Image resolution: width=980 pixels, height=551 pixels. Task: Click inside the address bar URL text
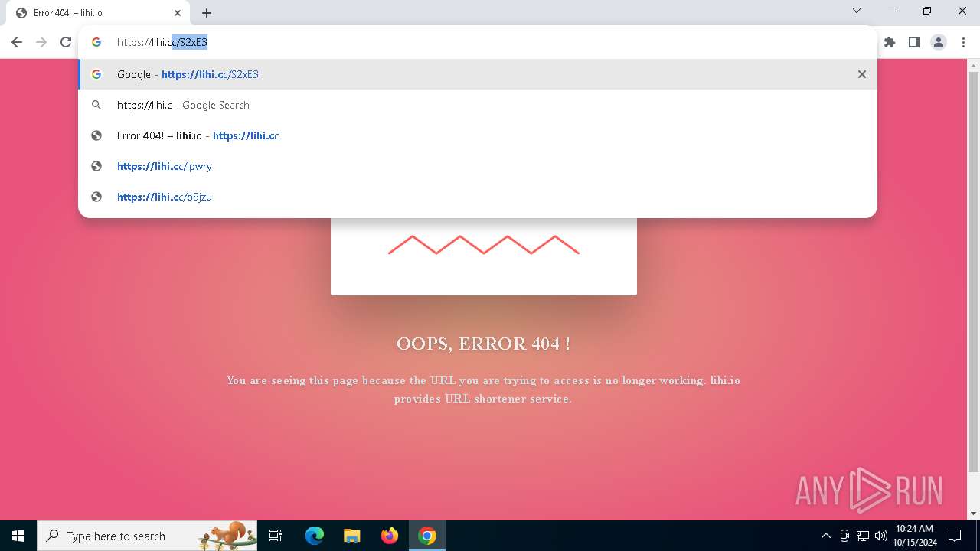click(x=162, y=42)
